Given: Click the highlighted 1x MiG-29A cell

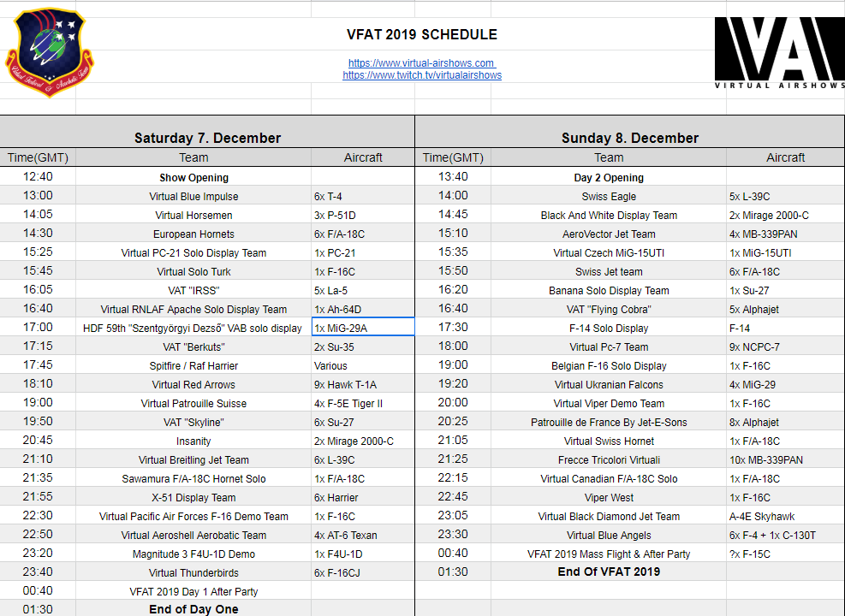Looking at the screenshot, I should point(363,328).
